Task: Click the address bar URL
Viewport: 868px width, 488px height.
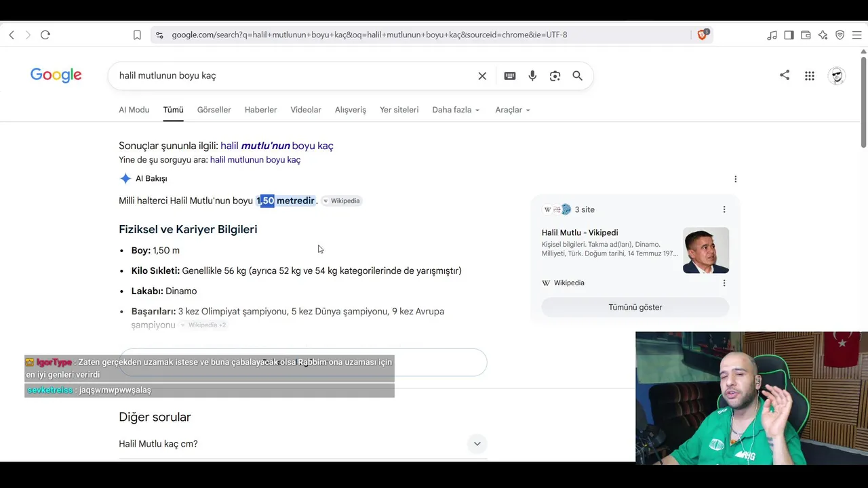Action: 370,35
